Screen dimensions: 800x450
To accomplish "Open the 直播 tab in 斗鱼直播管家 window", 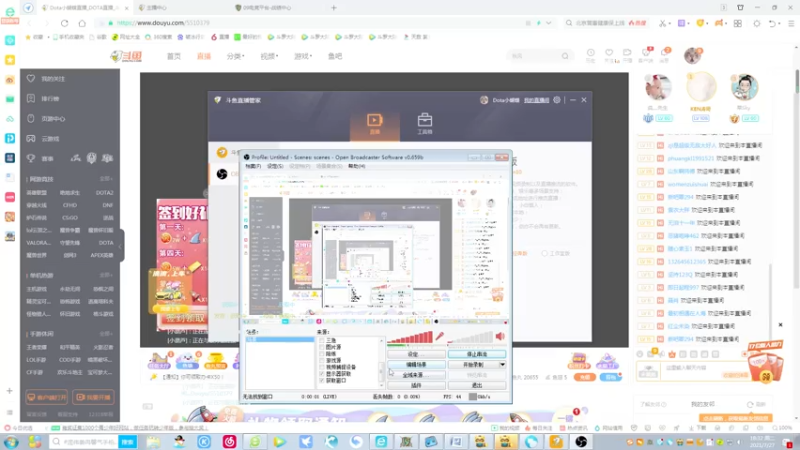I will pos(374,124).
